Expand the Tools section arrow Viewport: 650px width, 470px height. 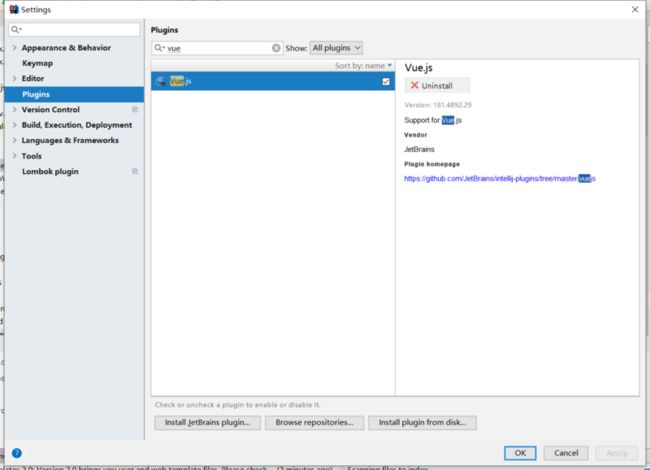click(x=15, y=156)
